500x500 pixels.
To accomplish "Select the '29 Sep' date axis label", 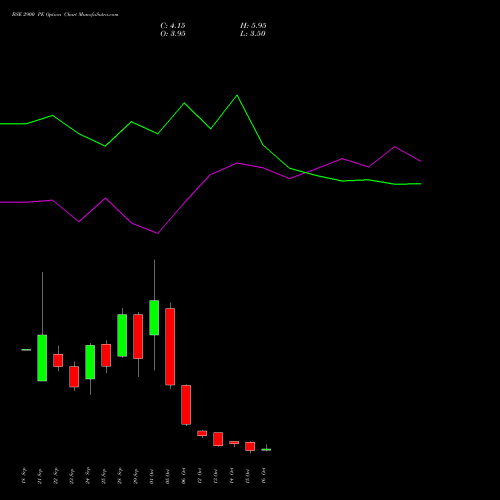I will pyautogui.click(x=136, y=476).
